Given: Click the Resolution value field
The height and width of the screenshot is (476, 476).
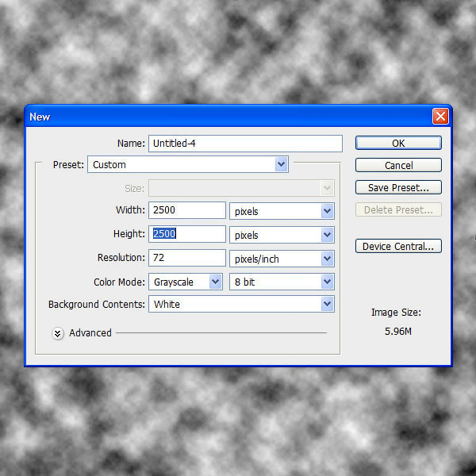Looking at the screenshot, I should pos(187,258).
